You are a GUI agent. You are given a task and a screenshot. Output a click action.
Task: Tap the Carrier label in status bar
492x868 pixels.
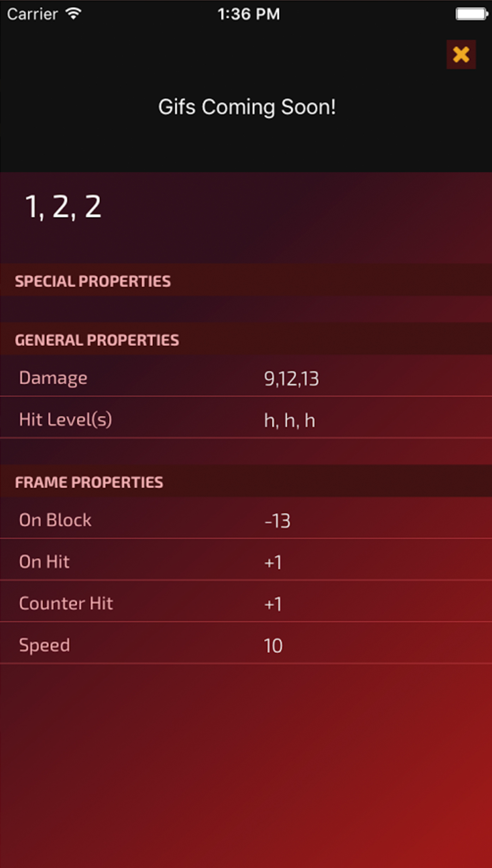pyautogui.click(x=32, y=14)
